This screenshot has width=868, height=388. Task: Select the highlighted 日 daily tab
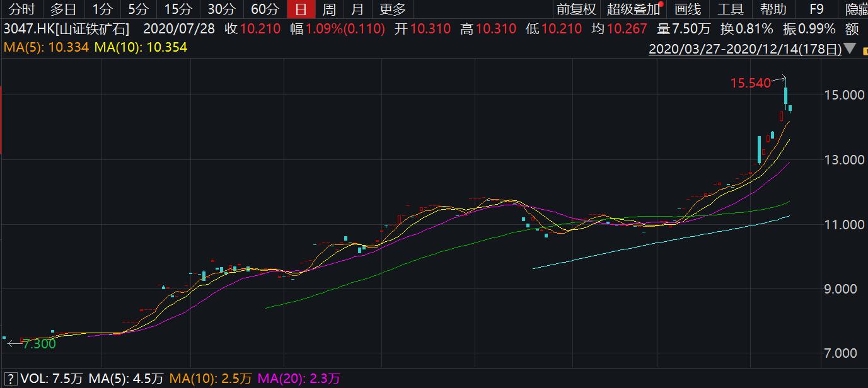pos(301,9)
